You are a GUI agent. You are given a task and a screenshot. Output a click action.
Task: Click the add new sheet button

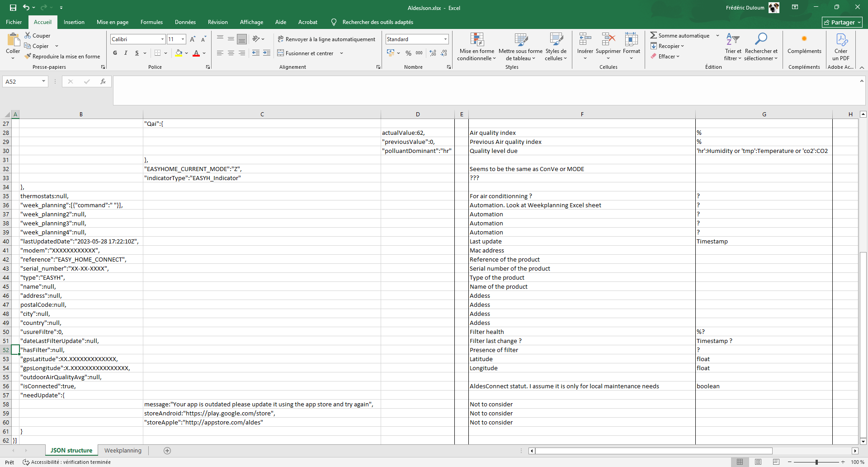[x=167, y=451]
